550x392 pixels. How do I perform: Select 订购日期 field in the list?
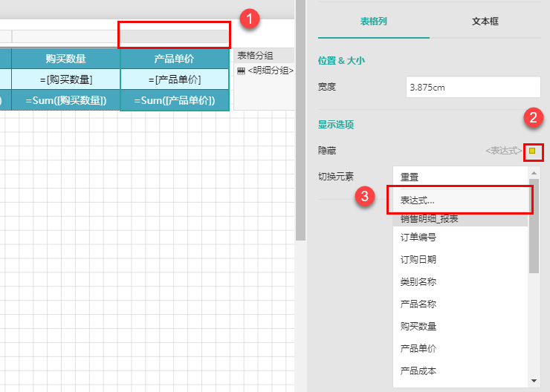(418, 260)
